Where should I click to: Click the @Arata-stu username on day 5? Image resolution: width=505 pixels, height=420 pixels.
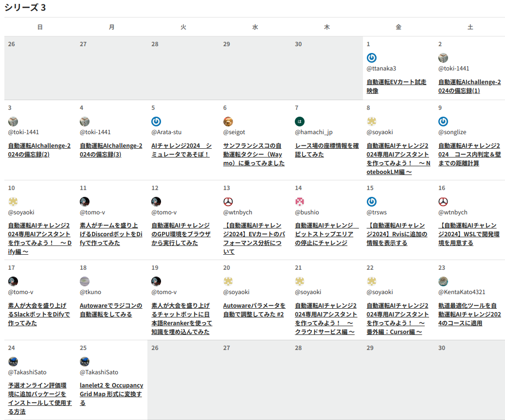click(166, 132)
